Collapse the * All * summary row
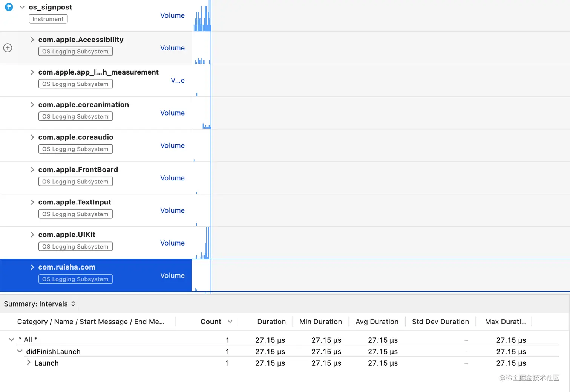570x392 pixels. tap(11, 340)
